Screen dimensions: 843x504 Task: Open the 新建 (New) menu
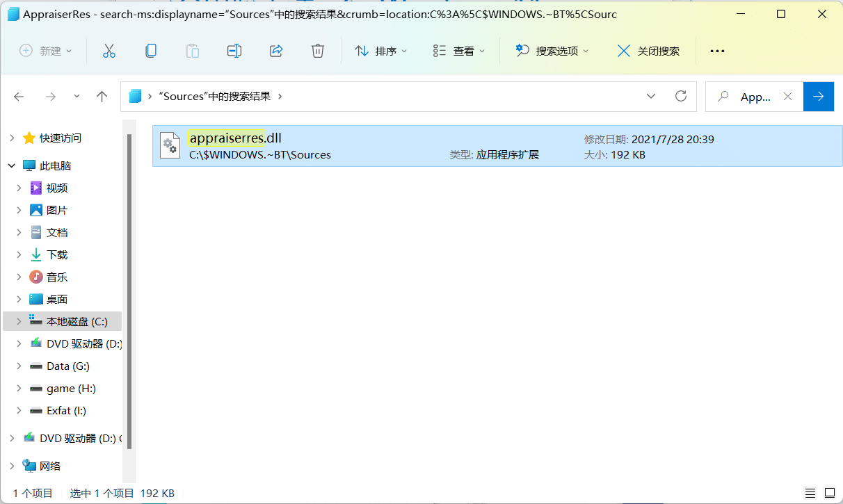47,51
